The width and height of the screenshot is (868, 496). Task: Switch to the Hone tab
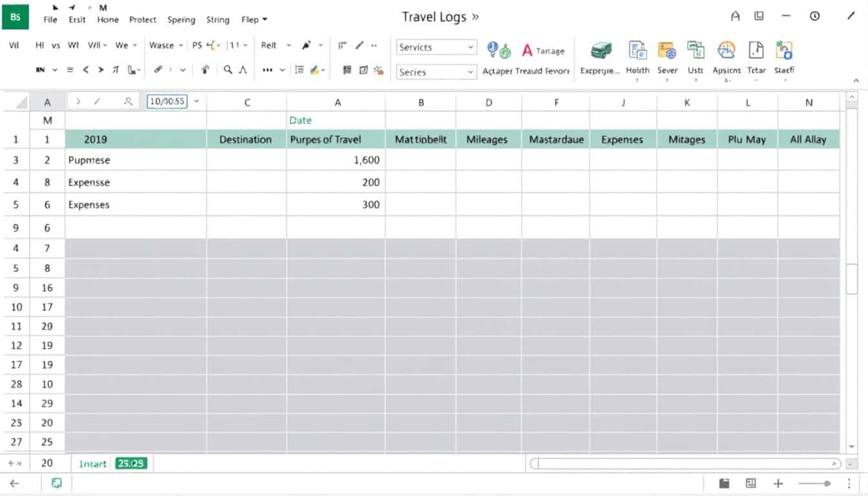(x=108, y=19)
